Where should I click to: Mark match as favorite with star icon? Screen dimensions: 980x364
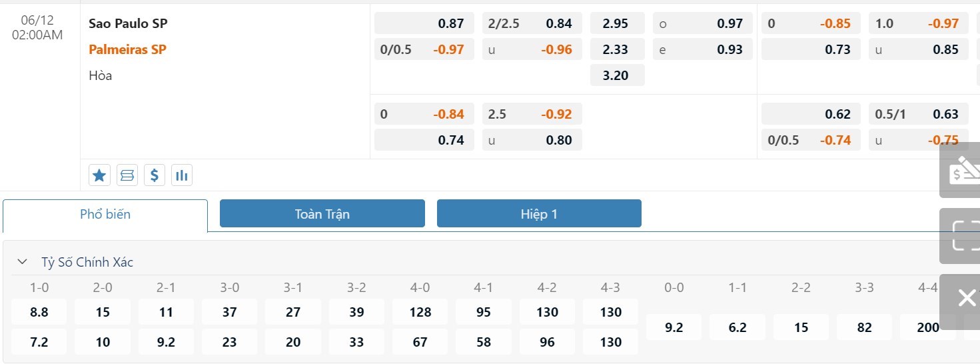(99, 175)
